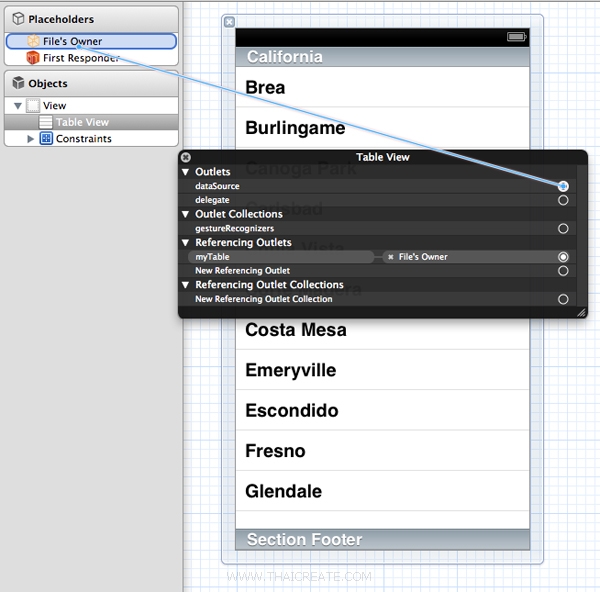
Task: Click the battery icon in status bar
Action: click(516, 37)
